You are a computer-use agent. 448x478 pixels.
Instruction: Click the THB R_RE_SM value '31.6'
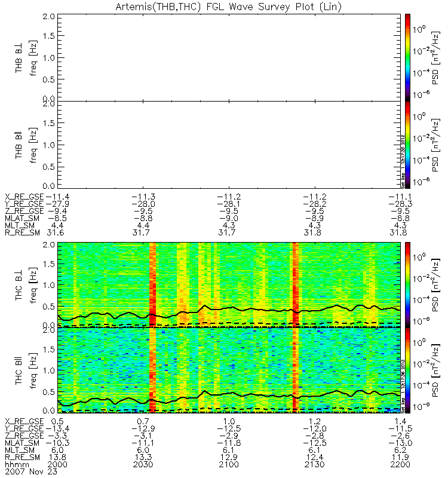coord(55,232)
